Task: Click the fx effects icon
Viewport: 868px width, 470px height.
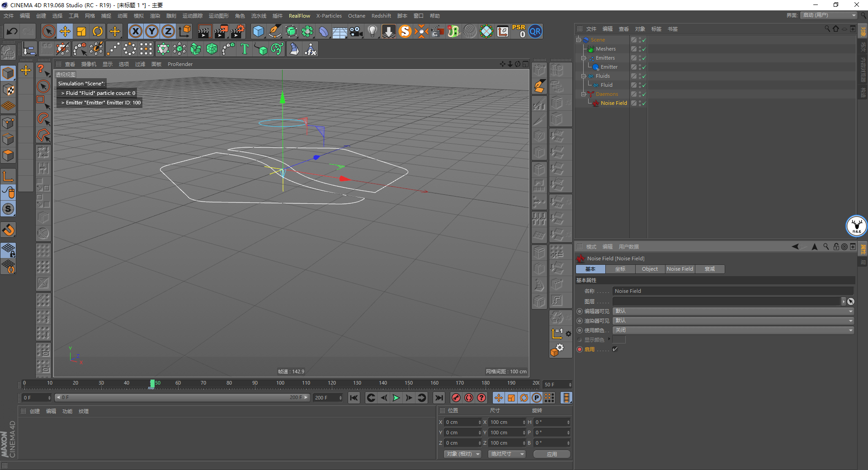Action: pos(311,49)
